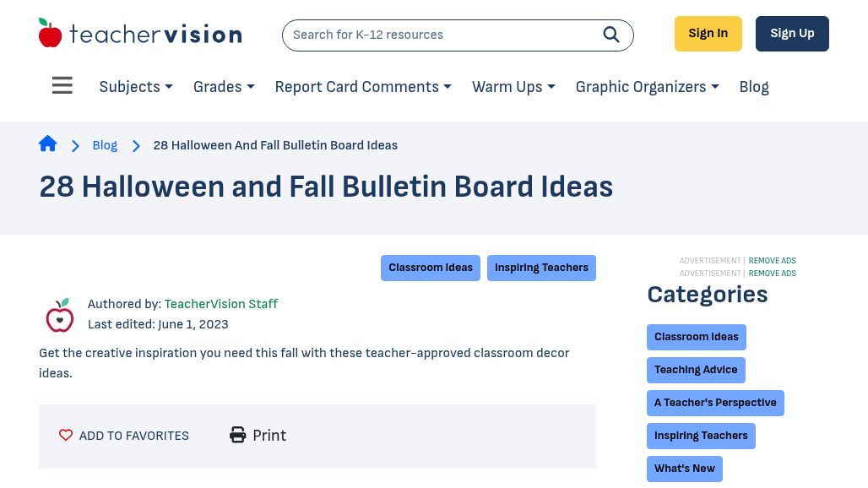Click the TeacherVision apple logo
This screenshot has height=488, width=868.
(x=50, y=33)
